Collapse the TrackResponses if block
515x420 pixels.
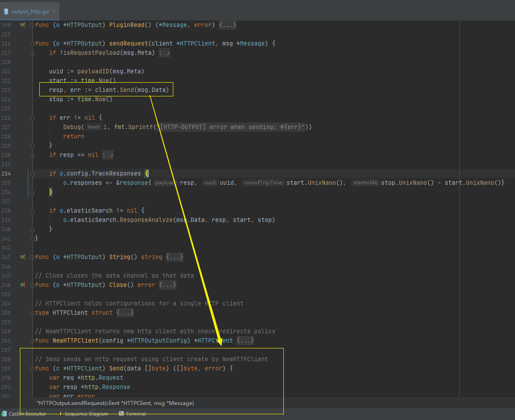[32, 174]
